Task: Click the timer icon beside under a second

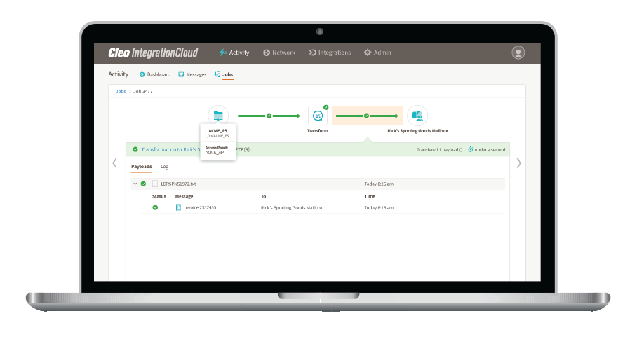Action: click(471, 150)
